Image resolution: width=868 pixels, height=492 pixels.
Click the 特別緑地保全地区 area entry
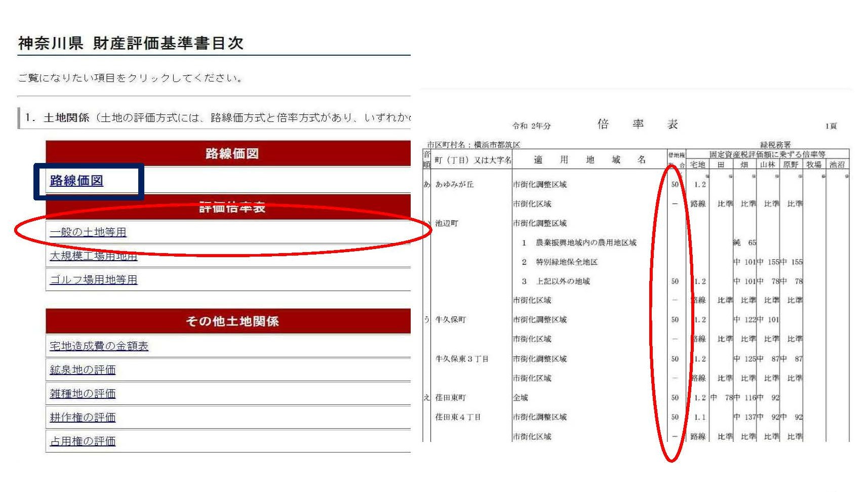point(567,262)
